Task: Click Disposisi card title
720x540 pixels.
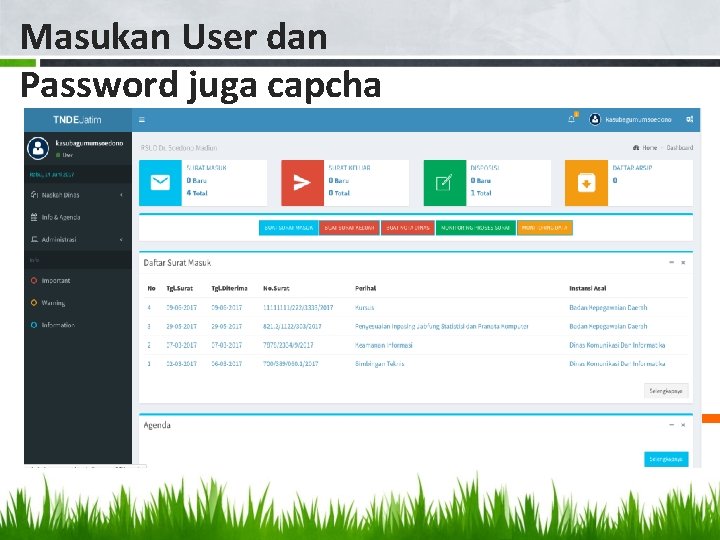Action: pyautogui.click(x=485, y=168)
